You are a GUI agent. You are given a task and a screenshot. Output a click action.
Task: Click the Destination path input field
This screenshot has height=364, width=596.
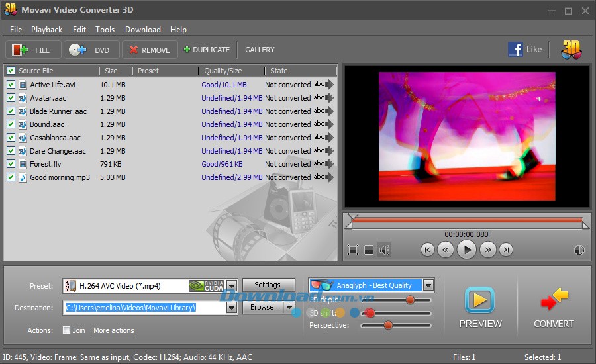[x=144, y=308]
